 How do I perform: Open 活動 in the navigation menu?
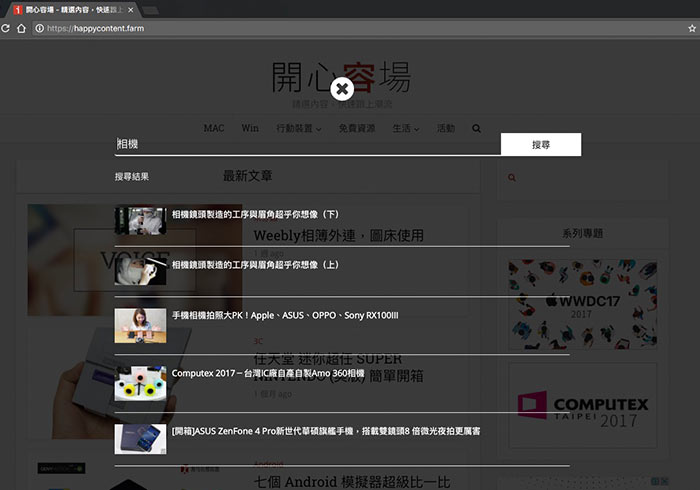coord(446,129)
